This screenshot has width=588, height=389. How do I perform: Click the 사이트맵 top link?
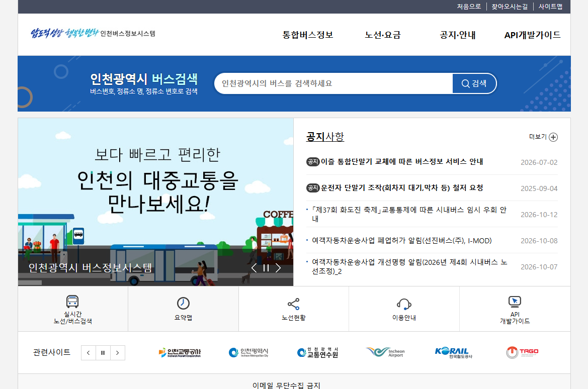click(x=550, y=7)
